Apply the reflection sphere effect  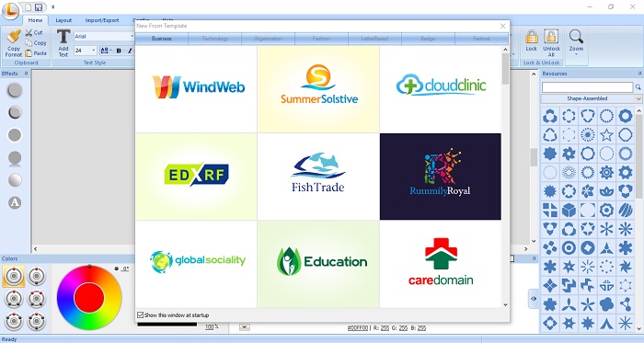click(15, 158)
